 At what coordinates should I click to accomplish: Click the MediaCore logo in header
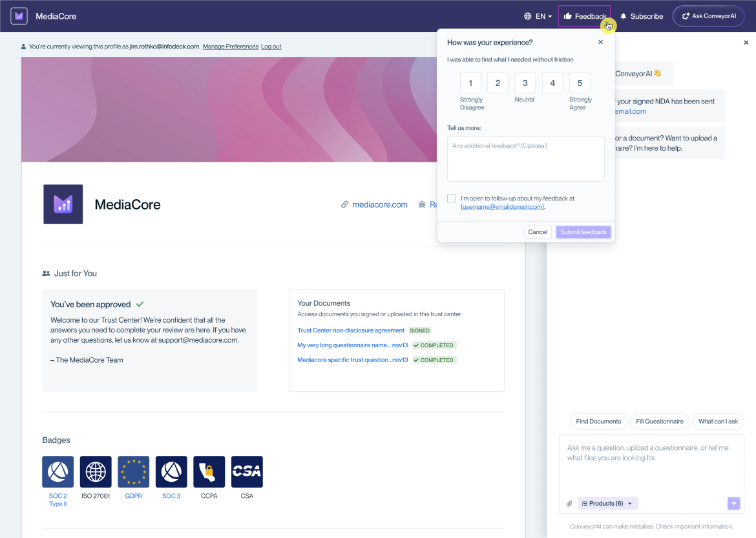[19, 16]
